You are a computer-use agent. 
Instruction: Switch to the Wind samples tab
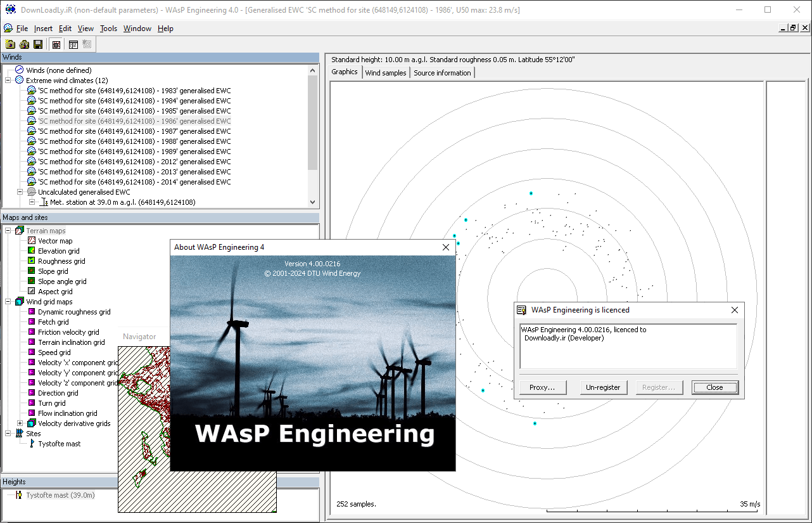tap(386, 73)
